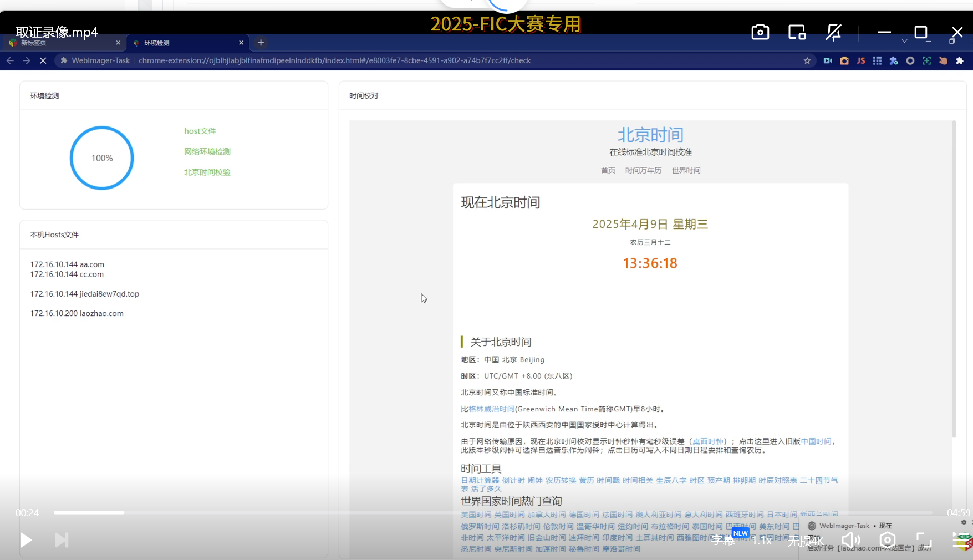This screenshot has height=560, width=973.
Task: Open the player settings hexagon icon
Action: [x=887, y=540]
